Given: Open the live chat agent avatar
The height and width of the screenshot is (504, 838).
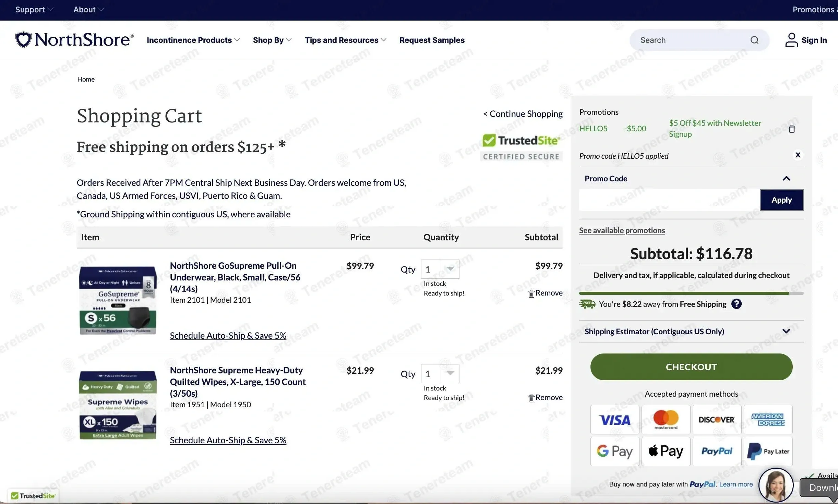Looking at the screenshot, I should click(x=776, y=485).
